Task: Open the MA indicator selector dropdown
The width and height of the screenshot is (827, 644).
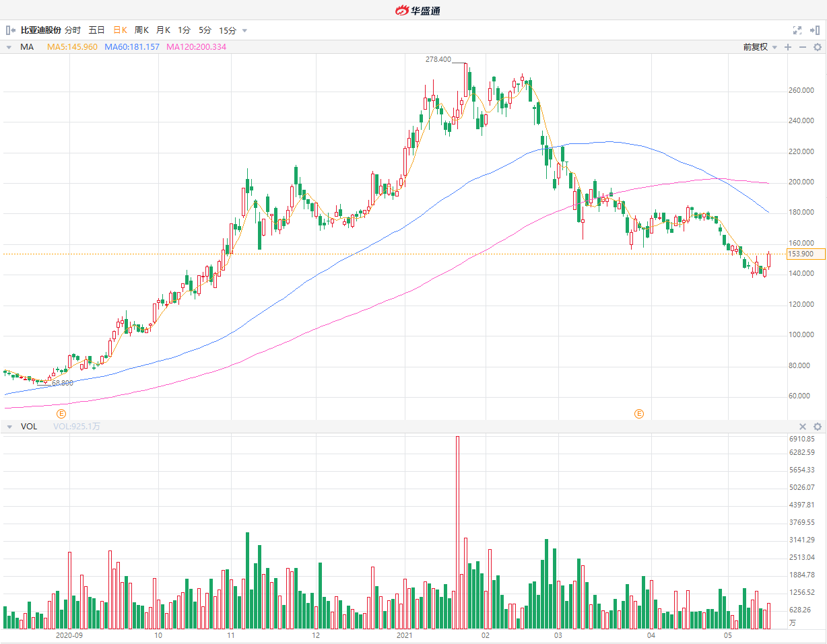Action: [9, 47]
